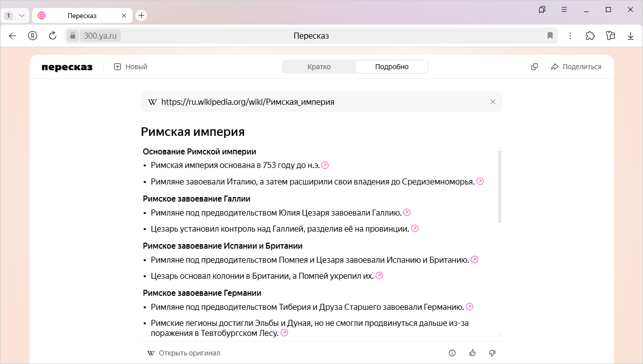Select the Пересказ browser tab
643x364 pixels.
tap(82, 16)
